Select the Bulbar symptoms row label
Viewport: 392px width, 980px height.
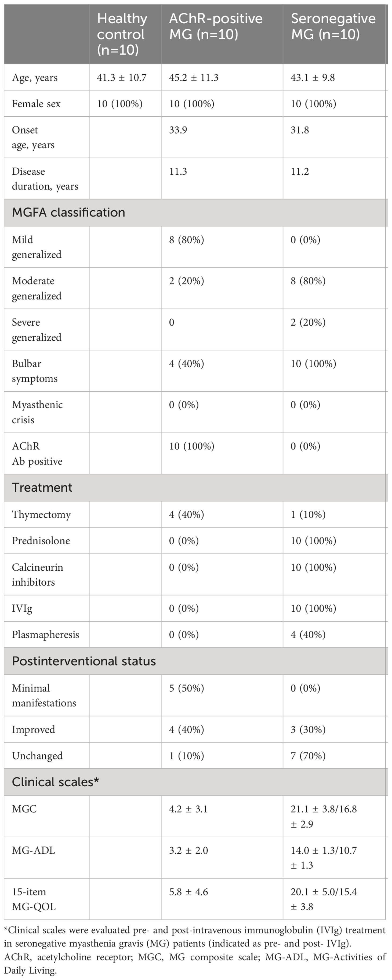coord(35,371)
